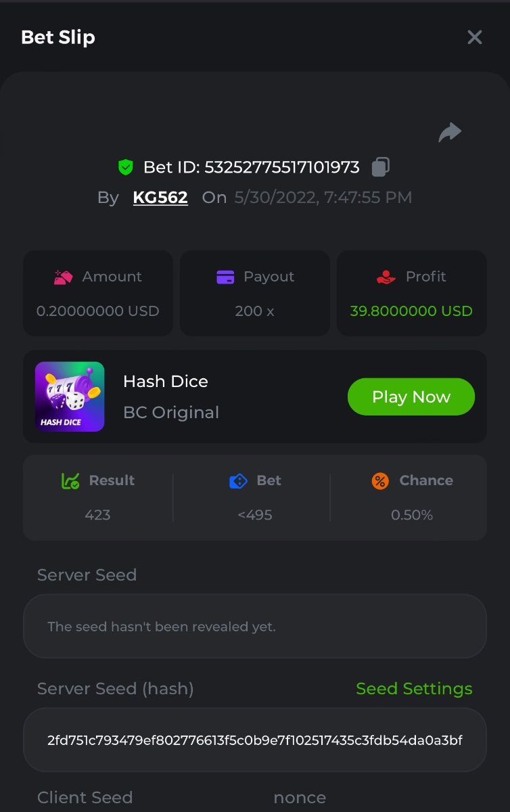Click the 200 x payout value
The width and height of the screenshot is (510, 812).
pos(254,311)
